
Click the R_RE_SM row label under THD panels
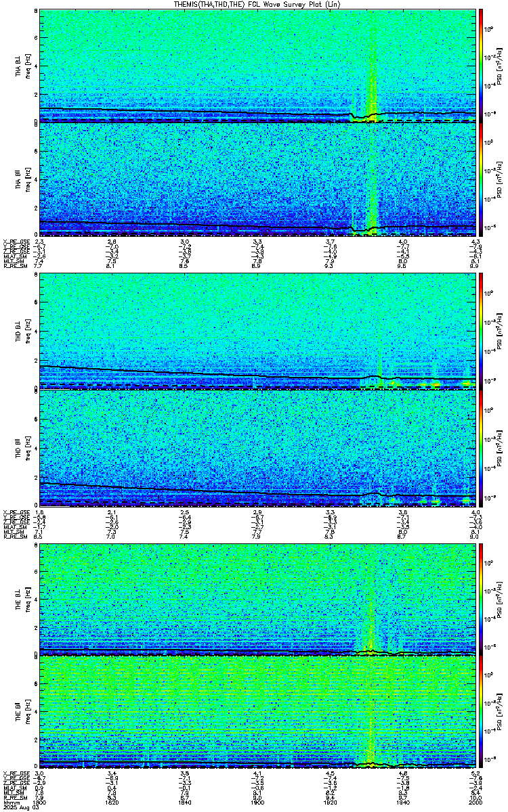[15, 535]
